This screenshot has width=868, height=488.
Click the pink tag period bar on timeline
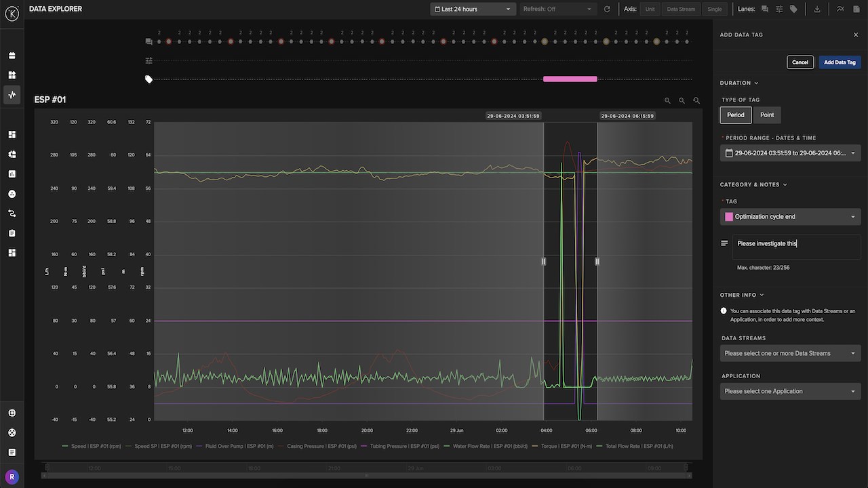click(x=570, y=79)
